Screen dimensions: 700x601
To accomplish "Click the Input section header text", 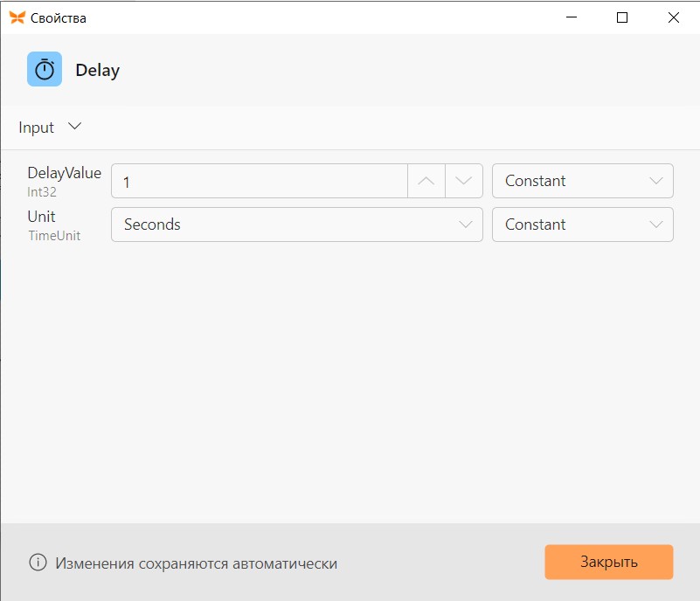I will (x=36, y=128).
